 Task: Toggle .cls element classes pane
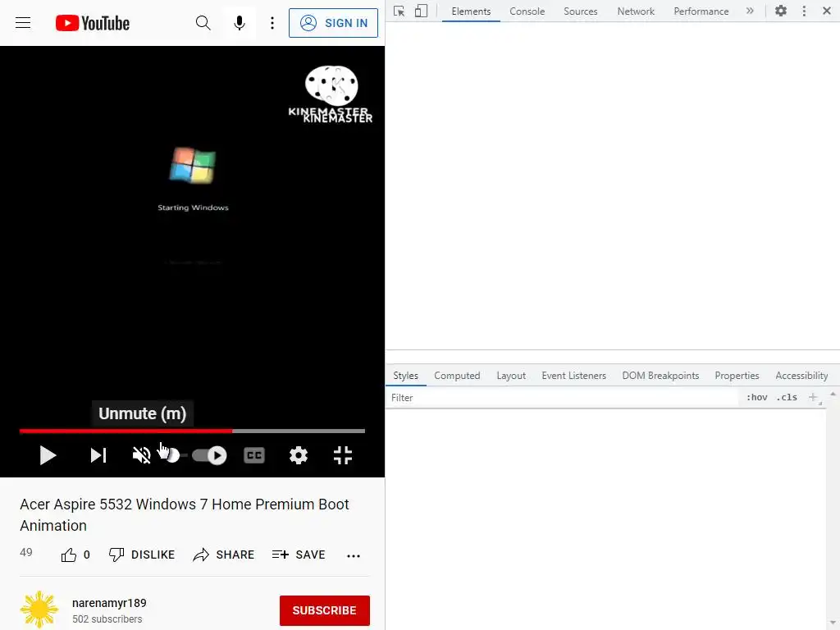[787, 398]
